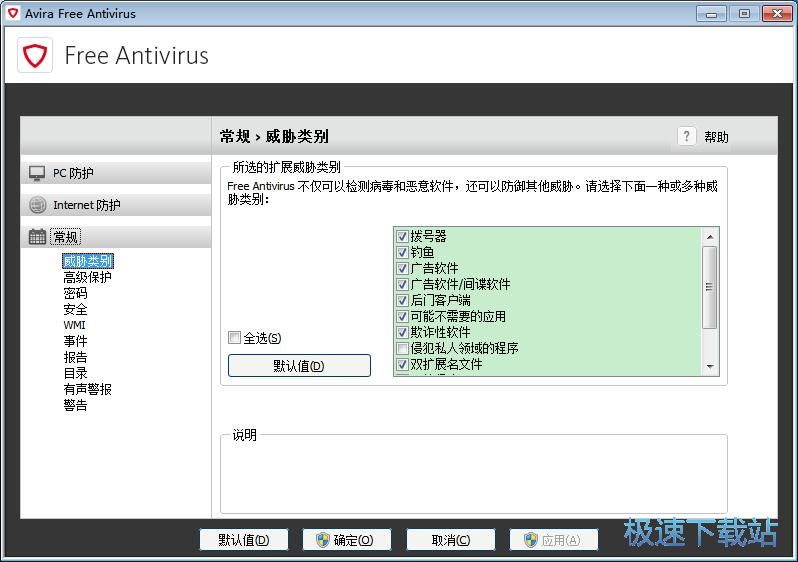
Task: Toggle the 后门客户端 checkbox
Action: pos(402,300)
